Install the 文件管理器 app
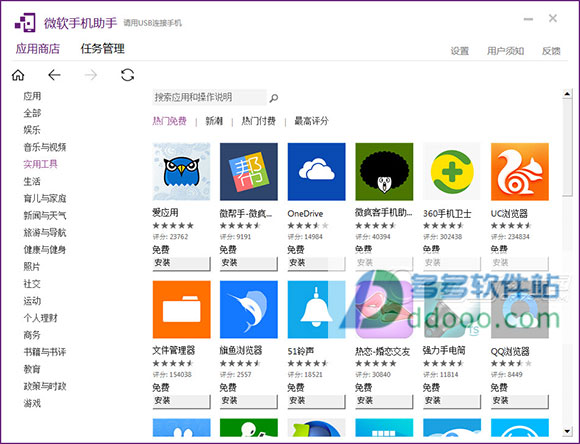 click(x=181, y=401)
